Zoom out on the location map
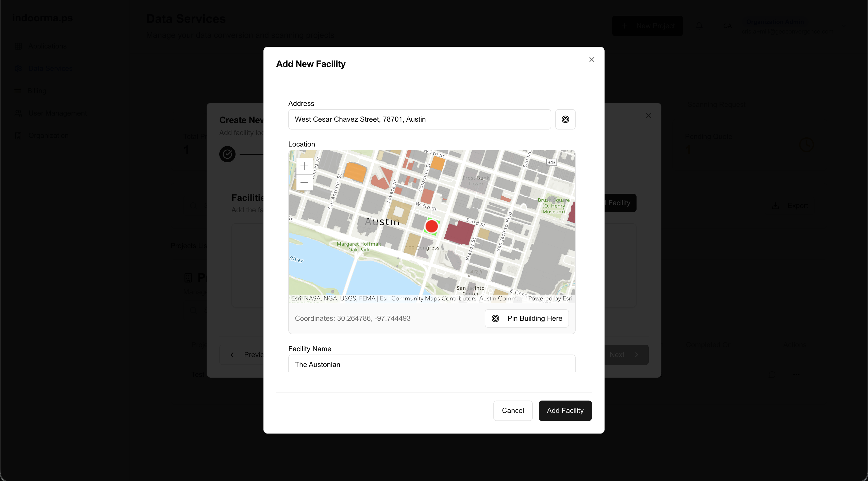This screenshot has width=868, height=481. (x=304, y=182)
